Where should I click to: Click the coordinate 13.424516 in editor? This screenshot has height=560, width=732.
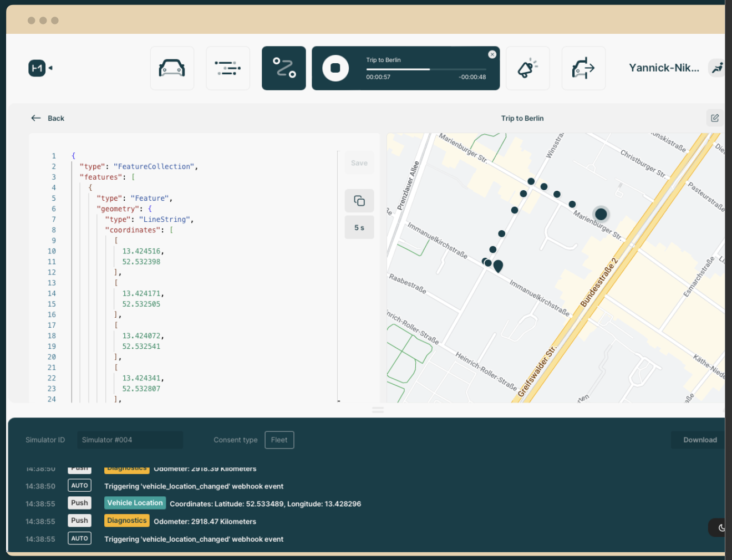tap(141, 251)
